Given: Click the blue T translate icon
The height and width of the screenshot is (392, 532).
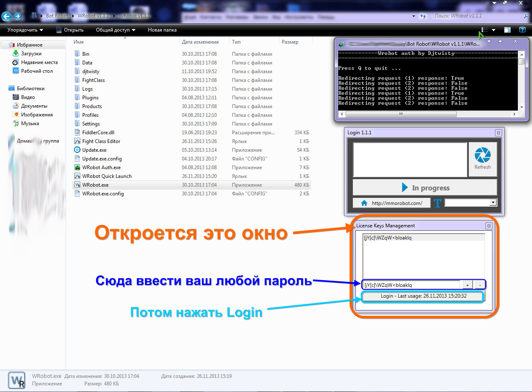Looking at the screenshot, I should [437, 203].
